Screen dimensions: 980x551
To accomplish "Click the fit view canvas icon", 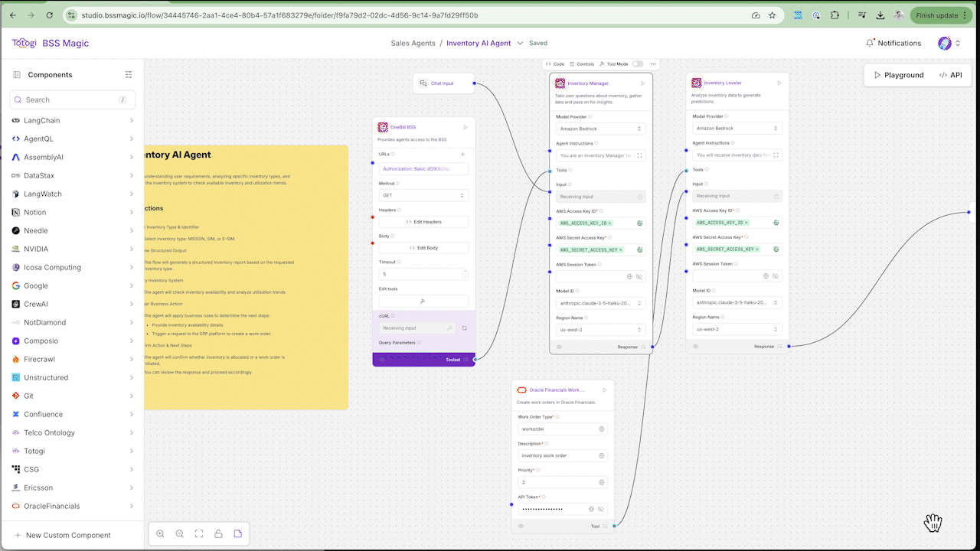I will [199, 533].
